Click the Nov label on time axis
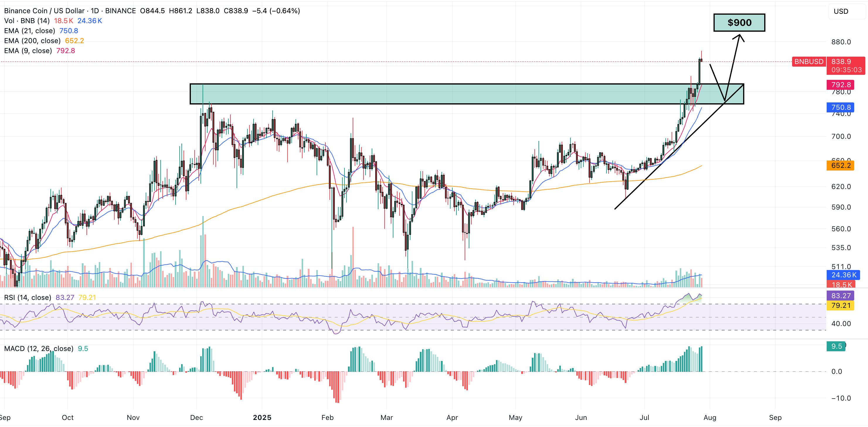Viewport: 868px width, 427px height. (133, 418)
